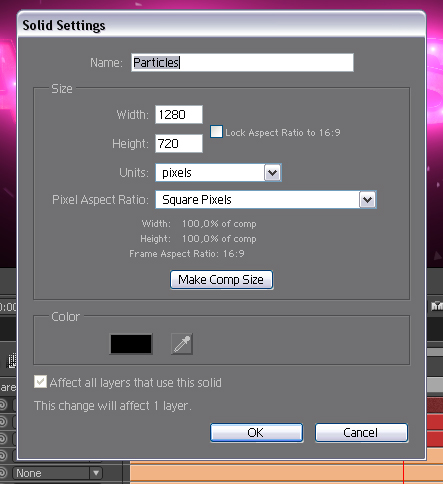This screenshot has width=443, height=484.
Task: Click the red current-time indicator in timeline
Action: point(403,472)
